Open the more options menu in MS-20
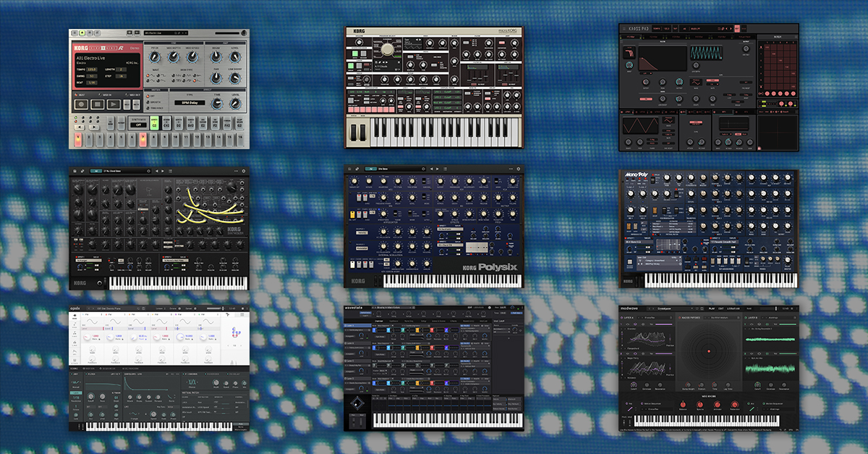This screenshot has width=868, height=454. pos(236,171)
